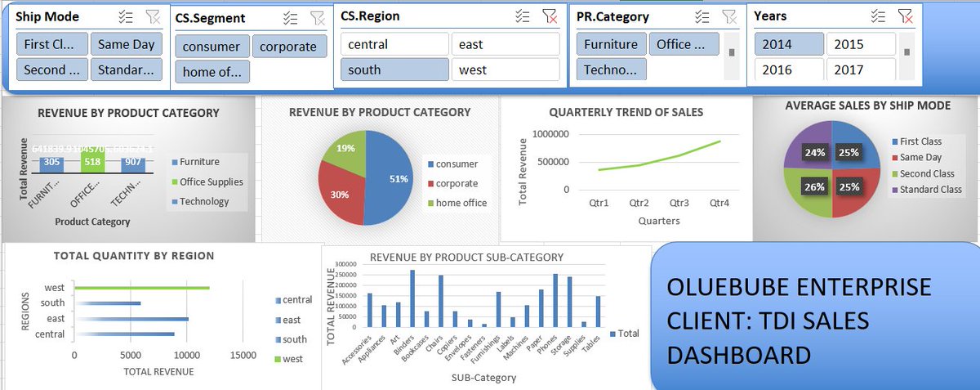The width and height of the screenshot is (980, 390).
Task: Clear filter on CS.Segment slicer
Action: tap(317, 18)
